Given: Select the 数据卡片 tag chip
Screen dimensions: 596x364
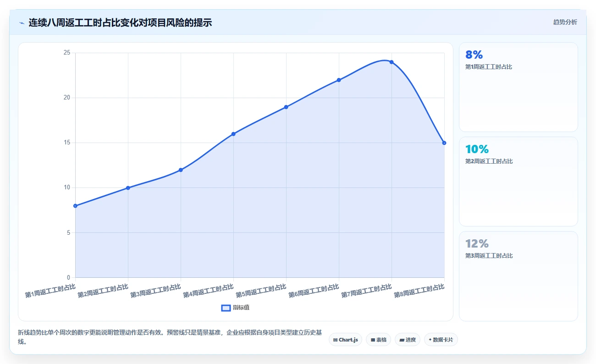Looking at the screenshot, I should [441, 340].
